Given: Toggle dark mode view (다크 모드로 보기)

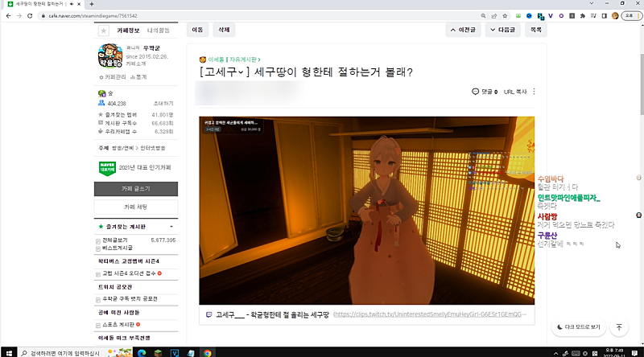Looking at the screenshot, I should click(x=579, y=327).
